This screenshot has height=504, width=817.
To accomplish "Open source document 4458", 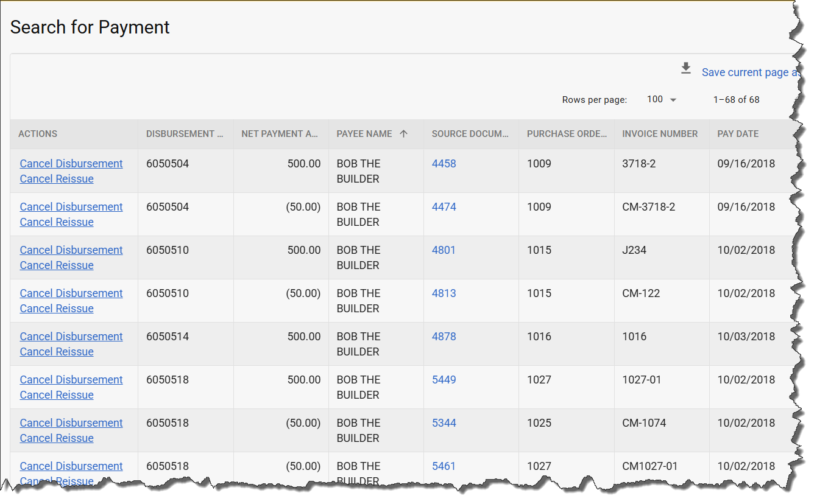I will tap(444, 163).
